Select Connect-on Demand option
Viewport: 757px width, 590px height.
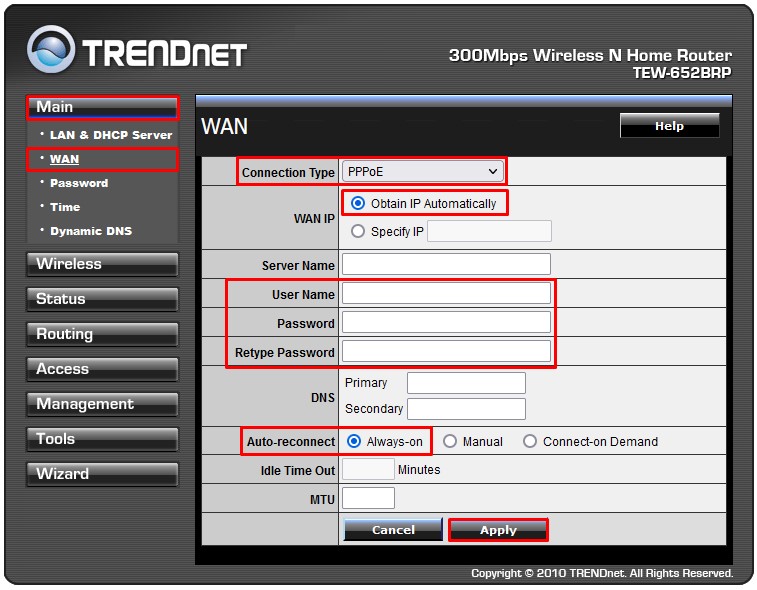(x=530, y=441)
